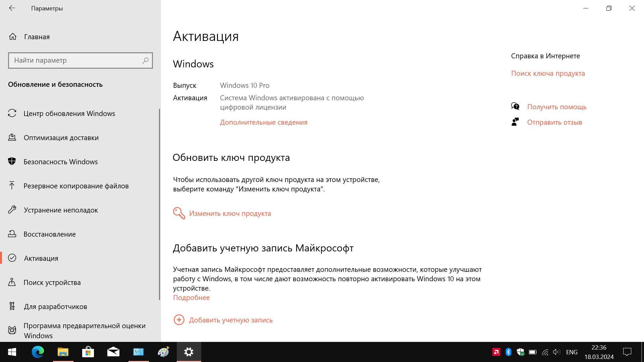
Task: Click the Troubleshoot wrench icon
Action: tap(12, 210)
